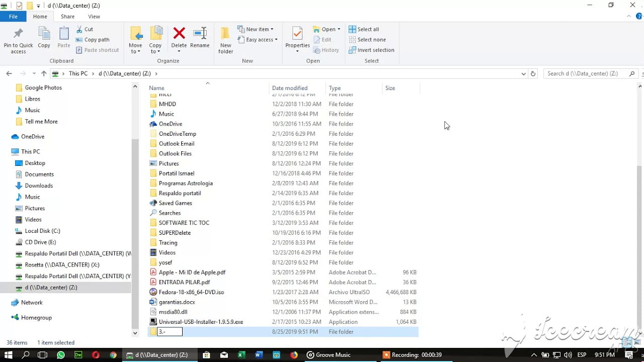Open Excel from the taskbar

(241, 355)
